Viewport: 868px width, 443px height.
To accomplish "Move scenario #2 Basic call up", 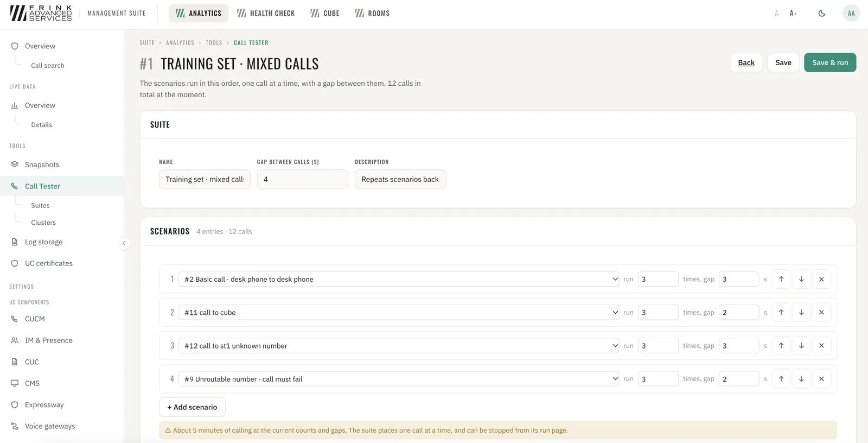I will 781,279.
